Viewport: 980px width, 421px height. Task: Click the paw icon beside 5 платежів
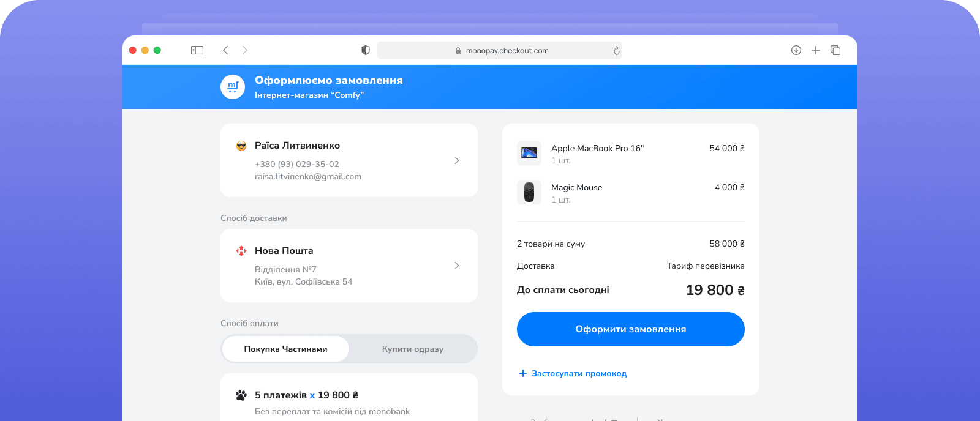241,395
